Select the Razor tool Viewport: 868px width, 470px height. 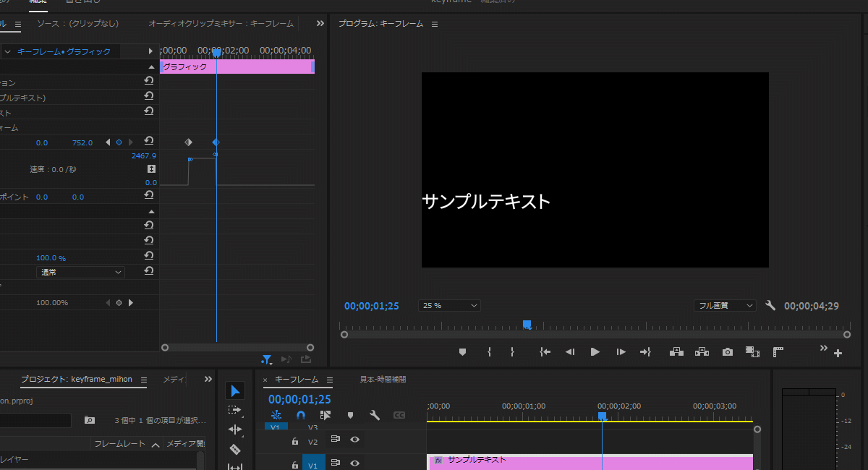pos(235,449)
